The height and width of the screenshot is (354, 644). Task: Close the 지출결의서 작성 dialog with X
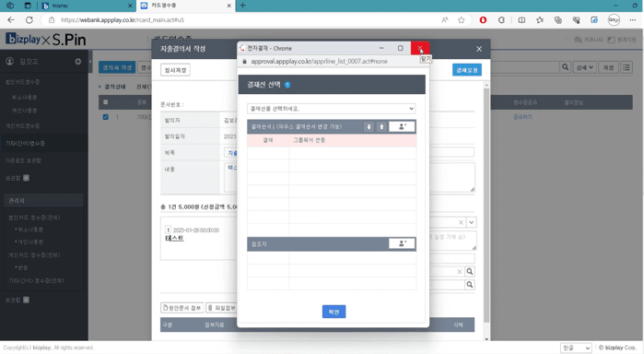click(x=479, y=49)
